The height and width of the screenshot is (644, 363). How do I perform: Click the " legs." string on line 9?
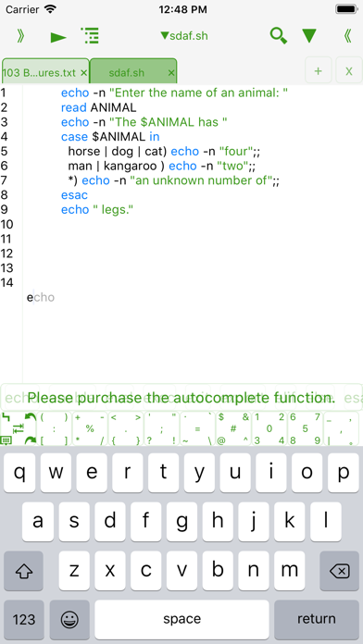click(x=113, y=209)
